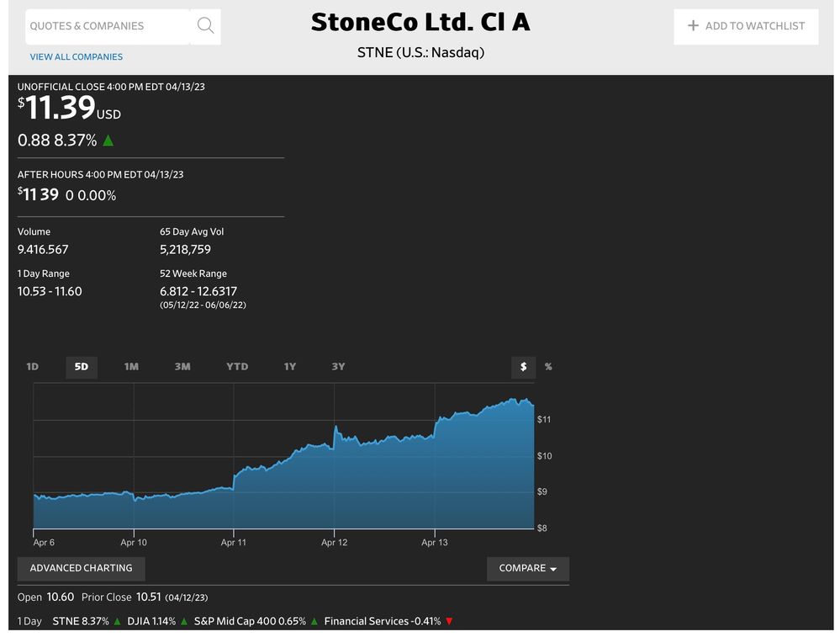Click the Add to Watchlist button
This screenshot has height=637, width=840.
[x=746, y=26]
